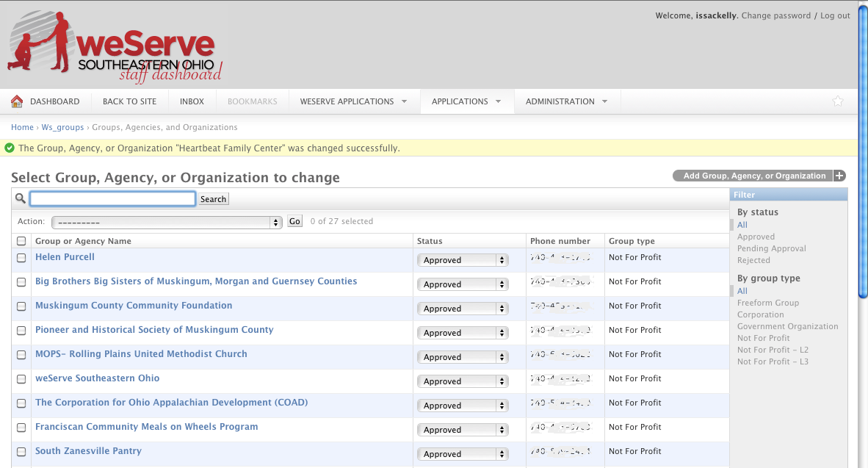Click the weServe Southeastern Ohio logo
Viewport: 868px width, 468px height.
click(x=115, y=47)
